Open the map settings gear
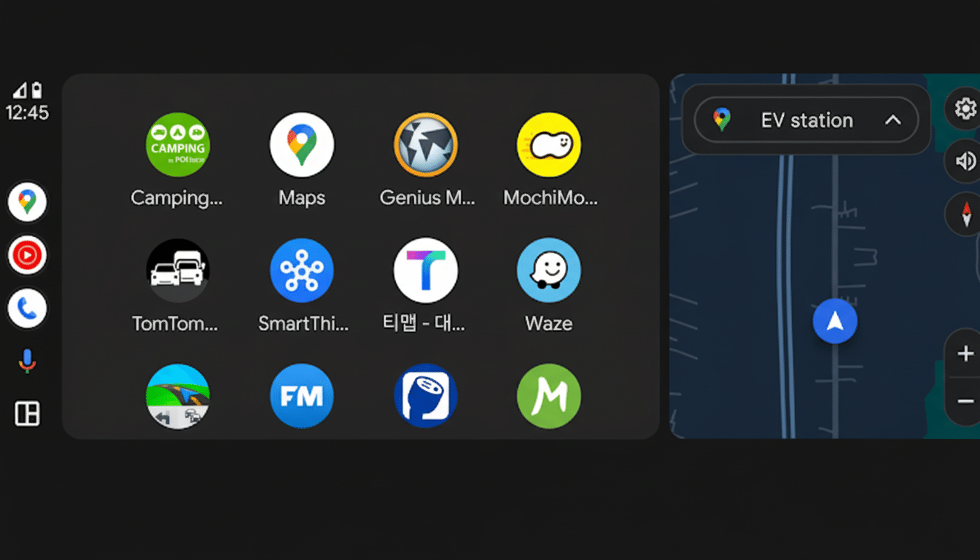Screen dimensions: 980x560 [x=966, y=108]
